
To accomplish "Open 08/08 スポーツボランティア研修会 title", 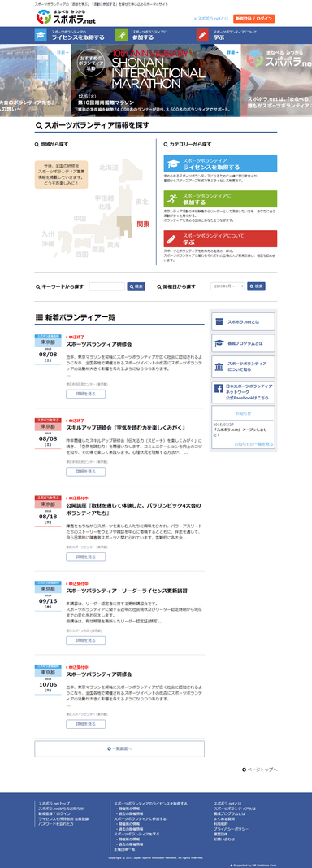I will 98,344.
